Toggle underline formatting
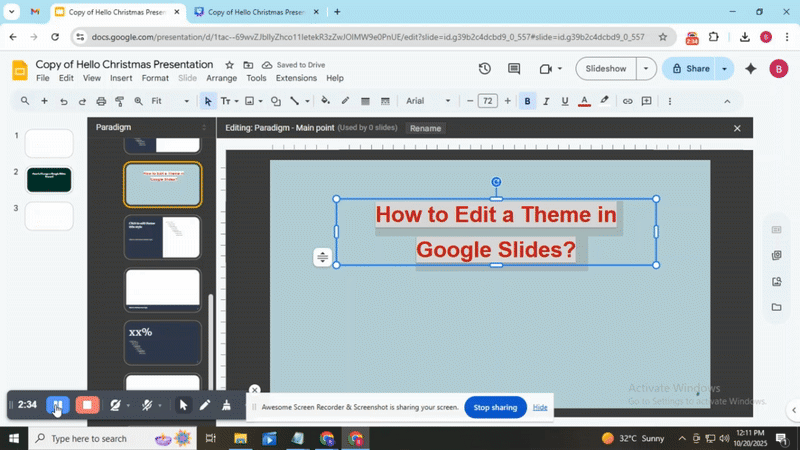 coord(565,101)
